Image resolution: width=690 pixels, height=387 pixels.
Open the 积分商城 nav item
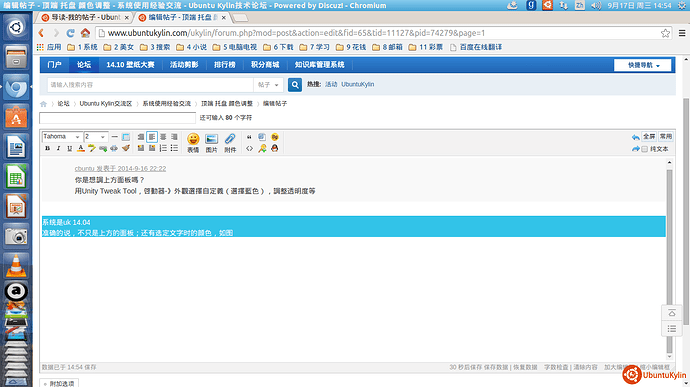(x=265, y=65)
